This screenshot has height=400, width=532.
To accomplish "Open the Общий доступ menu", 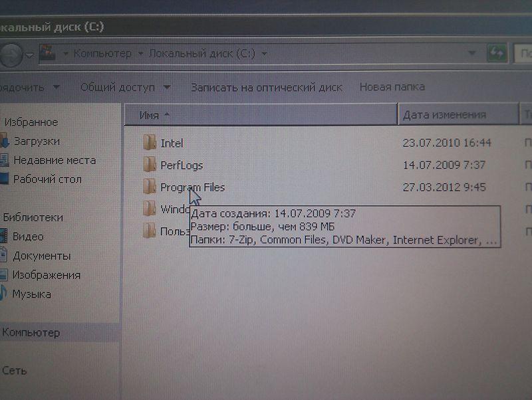I will pyautogui.click(x=125, y=88).
